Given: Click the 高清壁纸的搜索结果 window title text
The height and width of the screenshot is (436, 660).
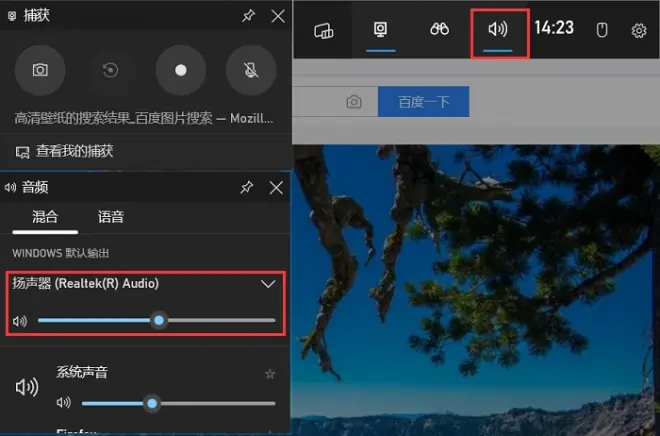Looking at the screenshot, I should (x=144, y=119).
